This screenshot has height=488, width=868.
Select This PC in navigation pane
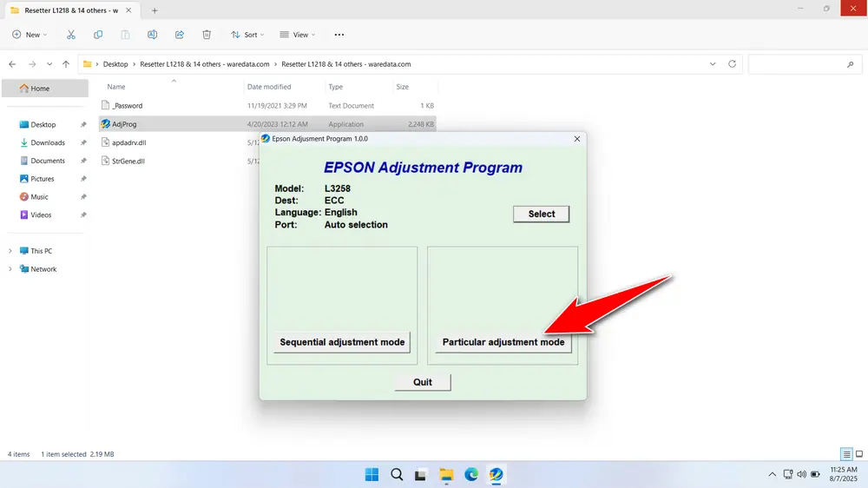[41, 251]
